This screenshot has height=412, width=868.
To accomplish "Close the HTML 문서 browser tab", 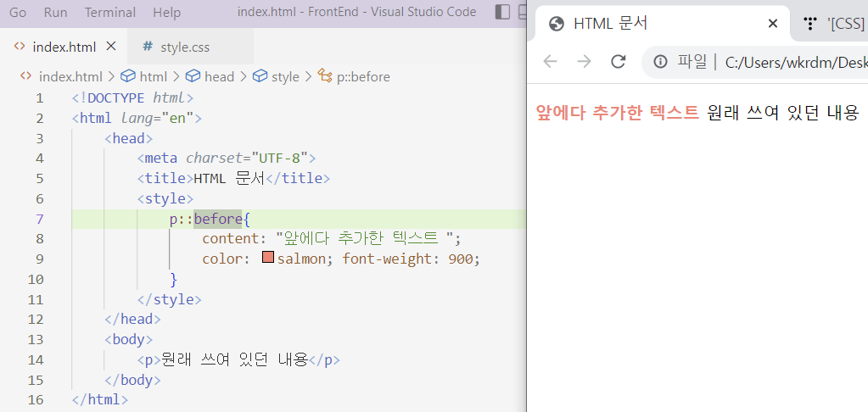I will click(x=773, y=24).
